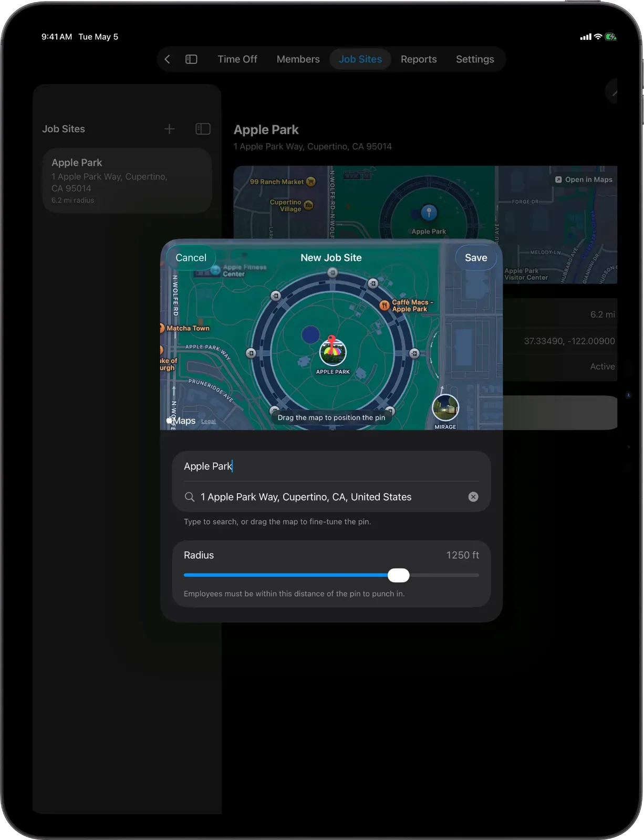644x840 pixels.
Task: Open the Time Off tab
Action: 237,59
